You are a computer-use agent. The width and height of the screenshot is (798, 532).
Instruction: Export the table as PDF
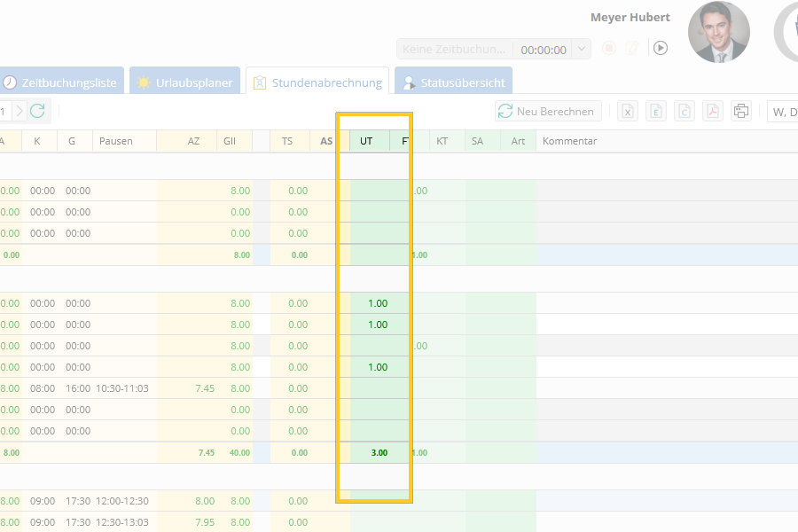pyautogui.click(x=713, y=111)
